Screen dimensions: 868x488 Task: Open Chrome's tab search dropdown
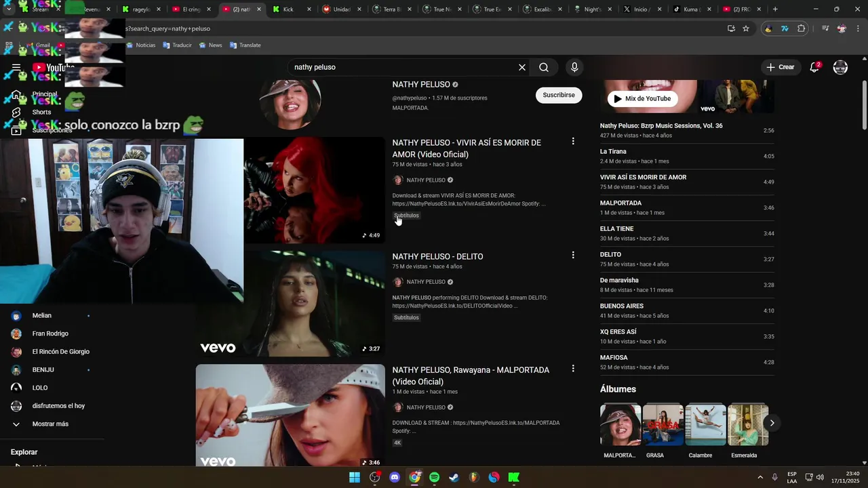coord(8,9)
